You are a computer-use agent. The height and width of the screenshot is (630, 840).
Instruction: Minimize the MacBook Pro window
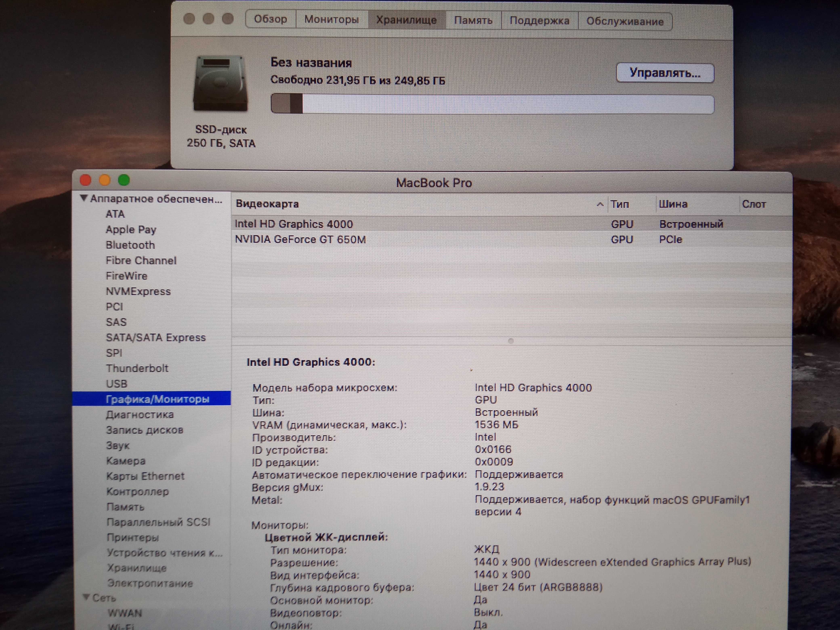[x=105, y=180]
